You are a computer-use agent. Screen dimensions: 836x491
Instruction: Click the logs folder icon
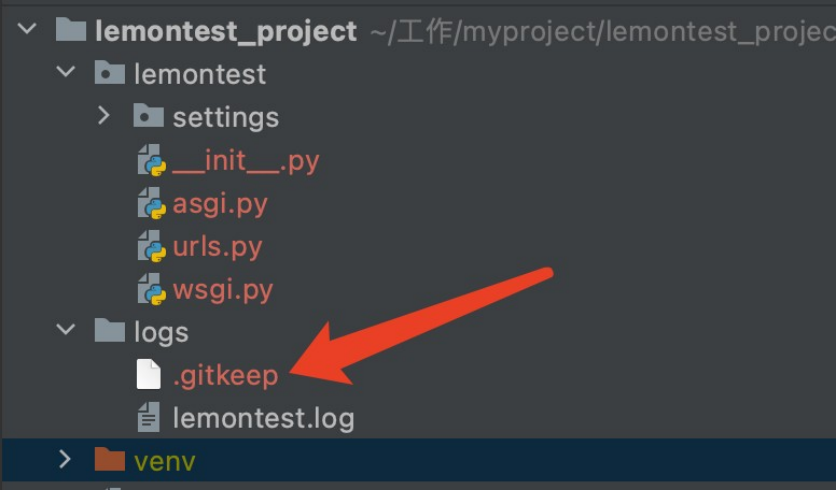[110, 330]
